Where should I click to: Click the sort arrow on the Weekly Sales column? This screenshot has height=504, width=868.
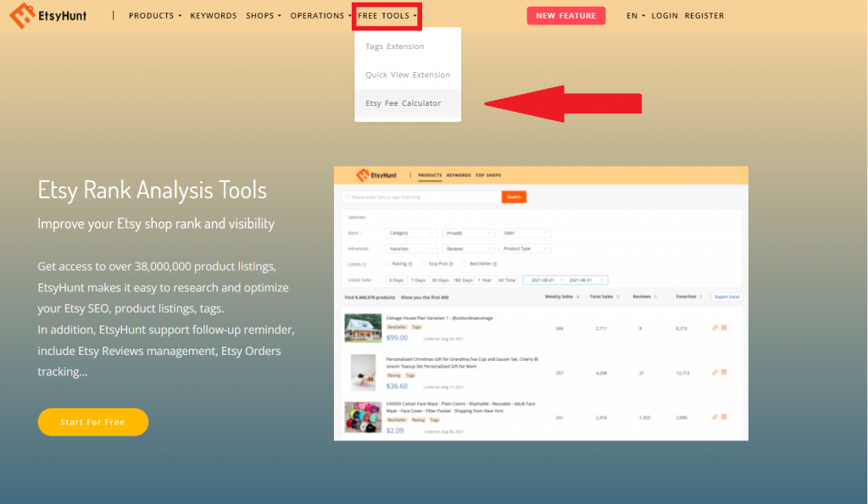coord(578,296)
